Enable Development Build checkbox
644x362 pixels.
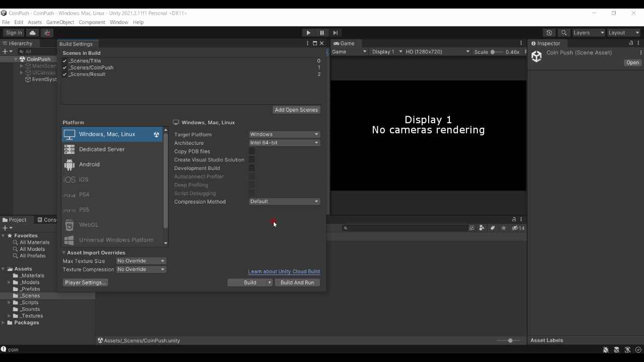[x=252, y=168]
